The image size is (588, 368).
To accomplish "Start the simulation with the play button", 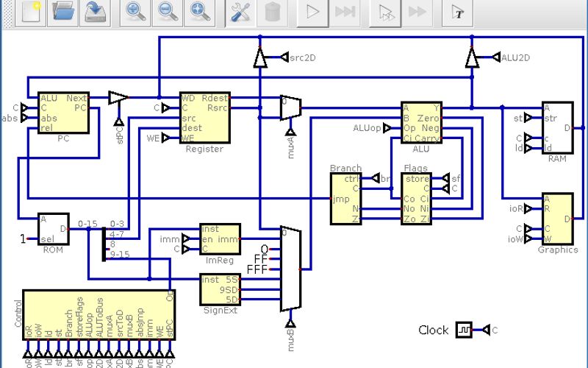I will pyautogui.click(x=312, y=12).
